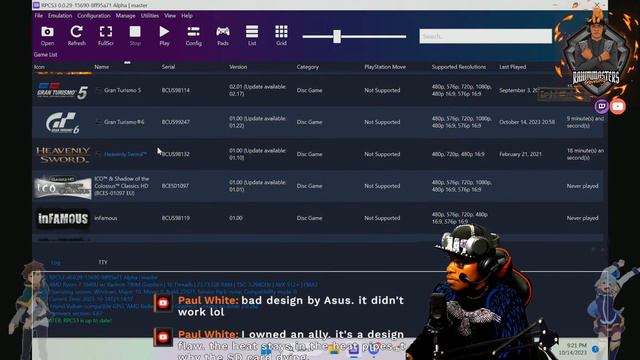Select the ICO Classics HD thumbnail
This screenshot has height=360, width=640.
click(x=63, y=187)
